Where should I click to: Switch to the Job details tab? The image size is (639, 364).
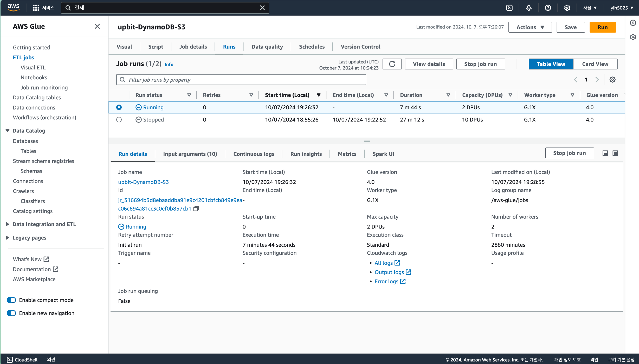[x=193, y=47]
